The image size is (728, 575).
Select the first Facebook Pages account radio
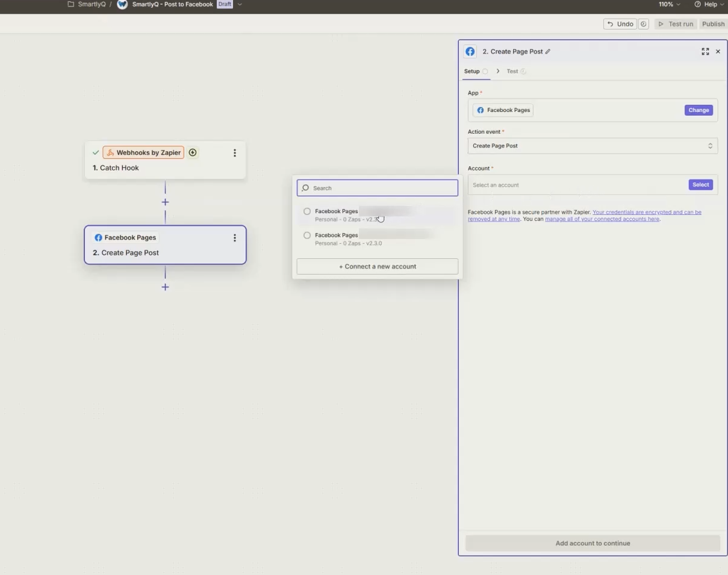(307, 211)
